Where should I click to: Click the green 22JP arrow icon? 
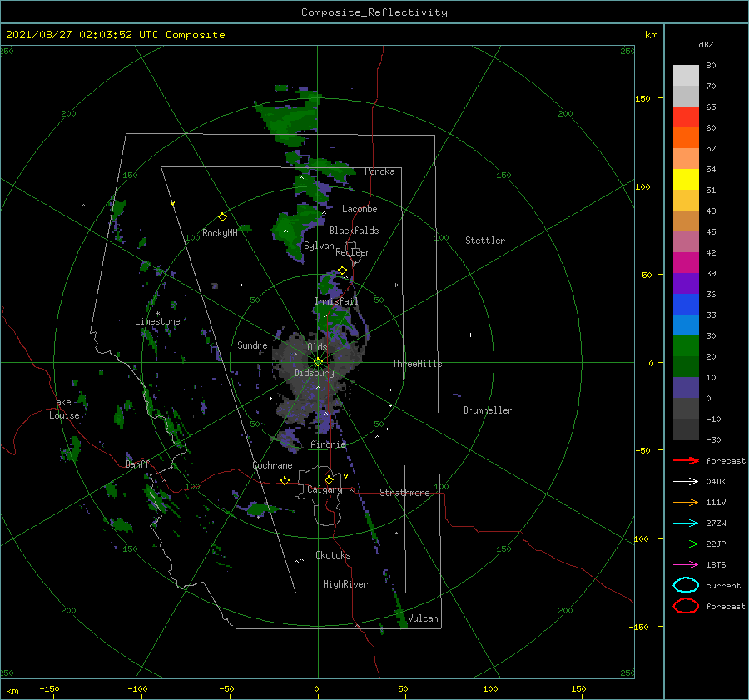[x=686, y=544]
